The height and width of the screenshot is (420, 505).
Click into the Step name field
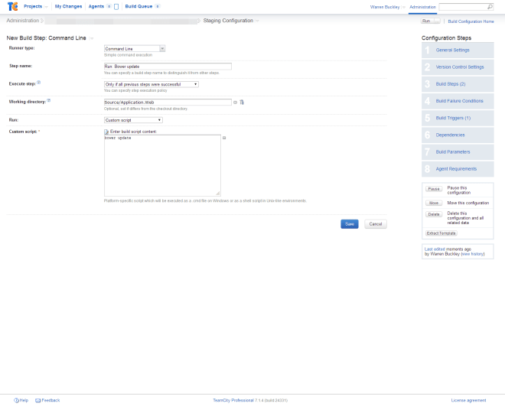pyautogui.click(x=167, y=67)
